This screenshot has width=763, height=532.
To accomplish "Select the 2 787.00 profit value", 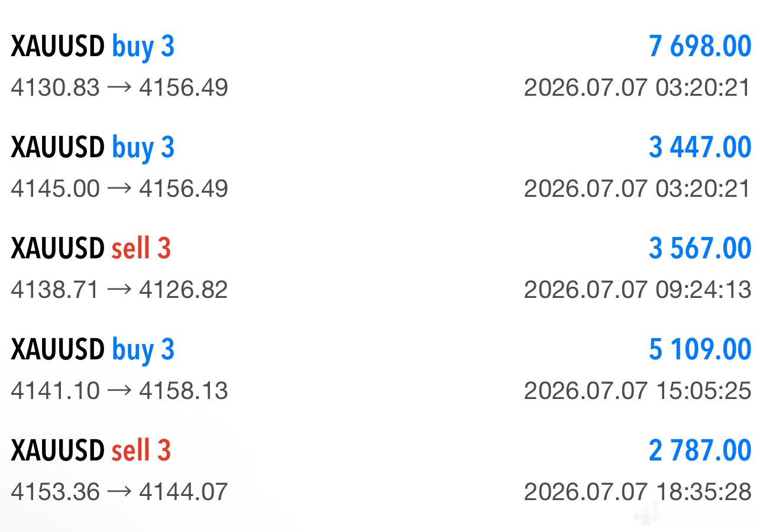I will click(700, 451).
